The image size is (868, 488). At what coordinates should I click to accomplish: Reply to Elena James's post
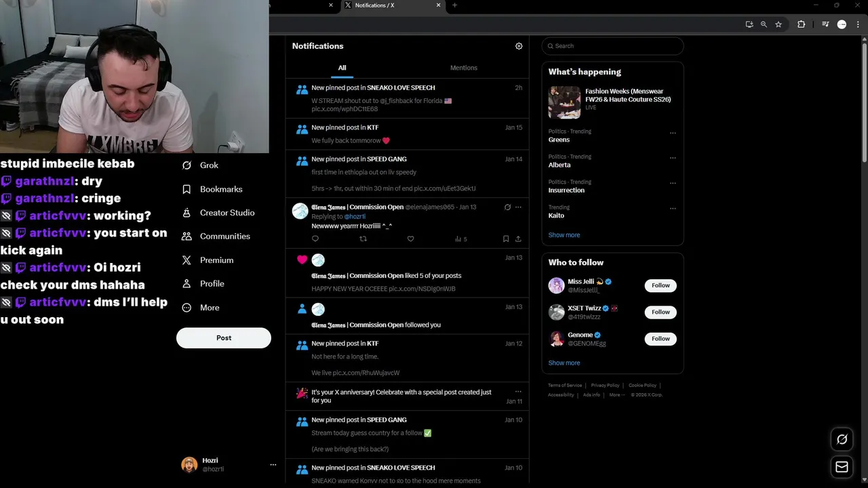pyautogui.click(x=315, y=239)
